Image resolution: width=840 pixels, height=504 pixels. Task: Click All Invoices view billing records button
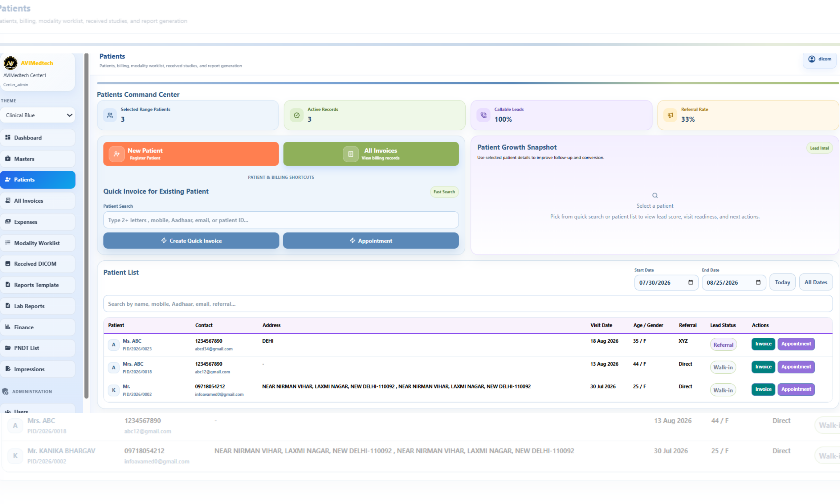click(x=371, y=154)
